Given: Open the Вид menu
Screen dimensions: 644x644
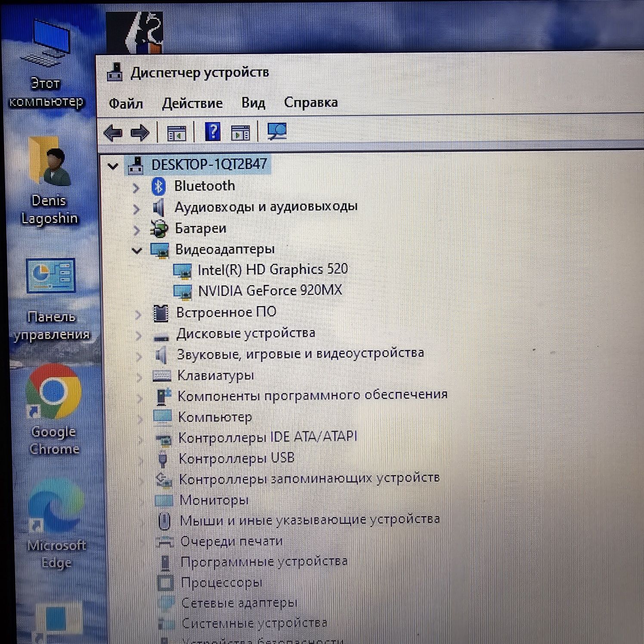Looking at the screenshot, I should [x=253, y=102].
